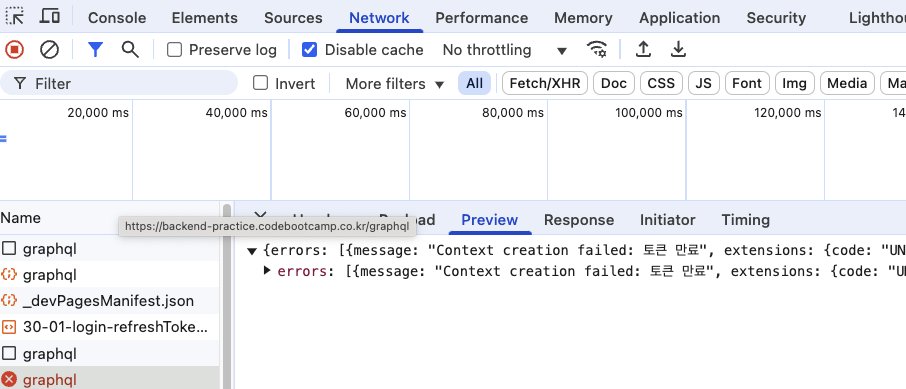Check the Invert filter checkbox
Viewport: 906px width, 389px height.
pos(261,83)
